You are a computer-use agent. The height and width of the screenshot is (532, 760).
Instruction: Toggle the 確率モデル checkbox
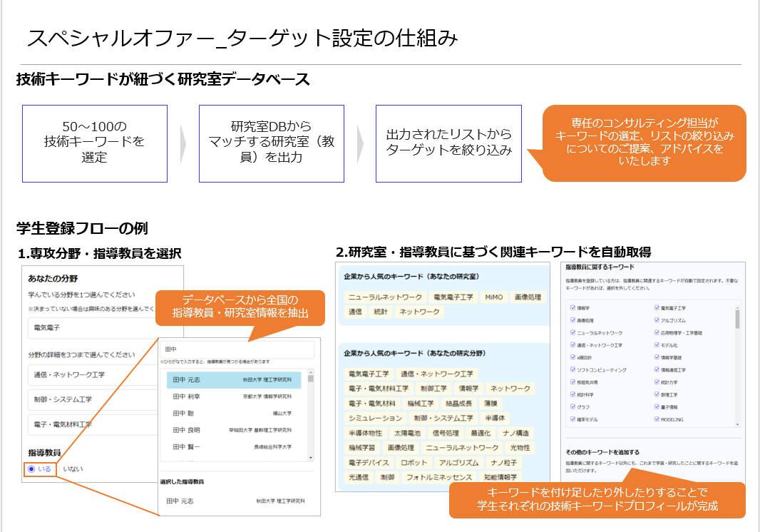[x=572, y=419]
